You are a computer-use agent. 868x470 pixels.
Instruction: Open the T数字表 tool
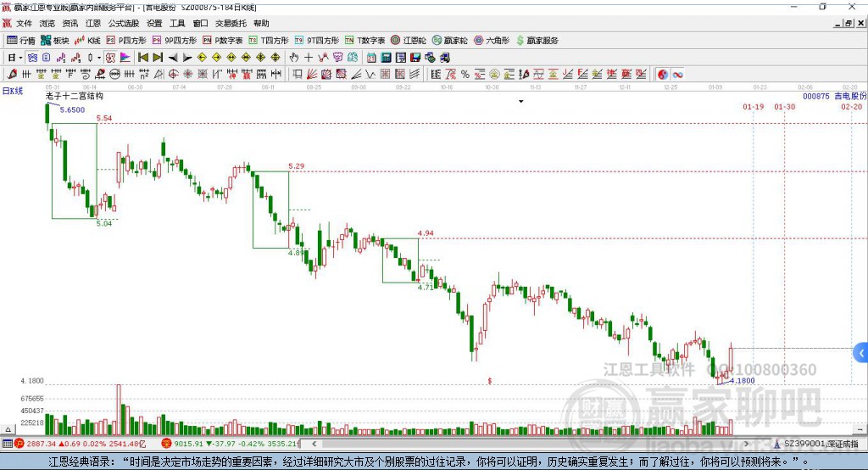click(x=364, y=41)
